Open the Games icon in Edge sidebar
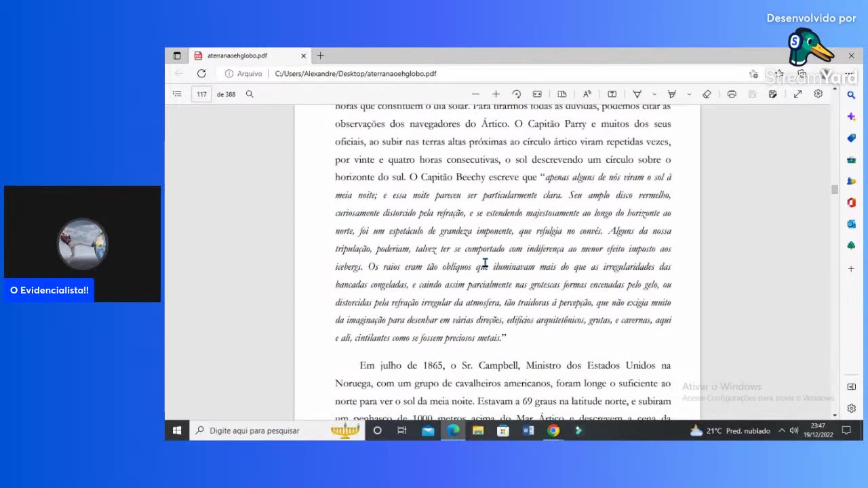Viewport: 868px width, 488px height. point(851,181)
